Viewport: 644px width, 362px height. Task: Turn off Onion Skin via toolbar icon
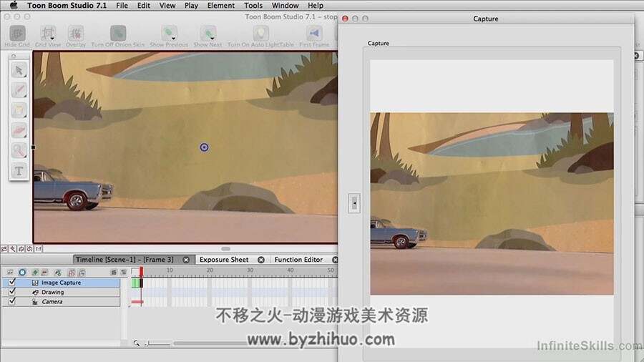point(118,33)
